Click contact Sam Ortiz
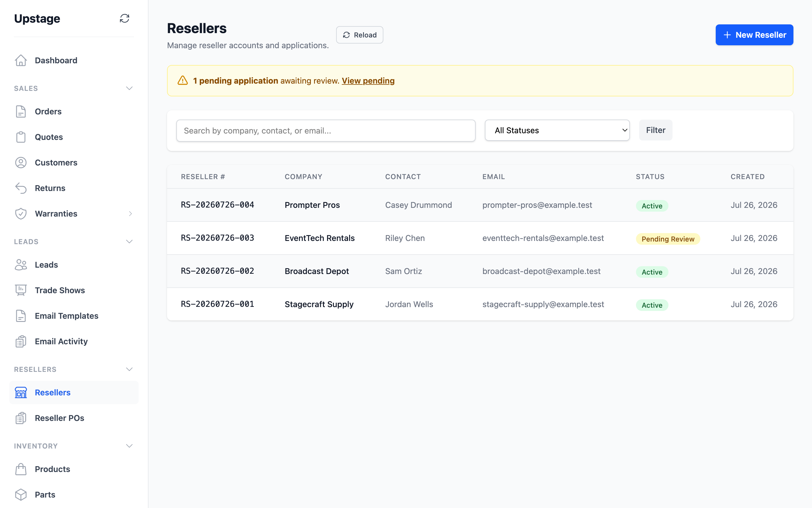 [403, 271]
